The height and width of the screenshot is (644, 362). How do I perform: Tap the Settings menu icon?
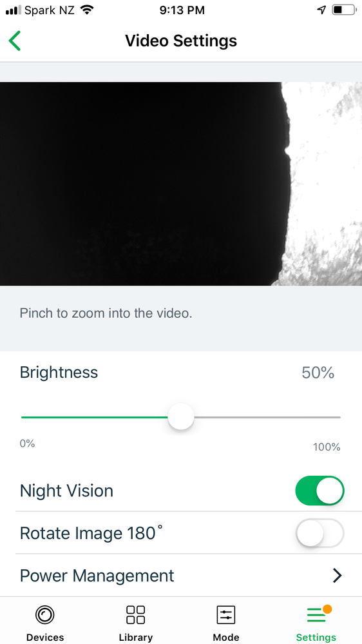pos(316,615)
